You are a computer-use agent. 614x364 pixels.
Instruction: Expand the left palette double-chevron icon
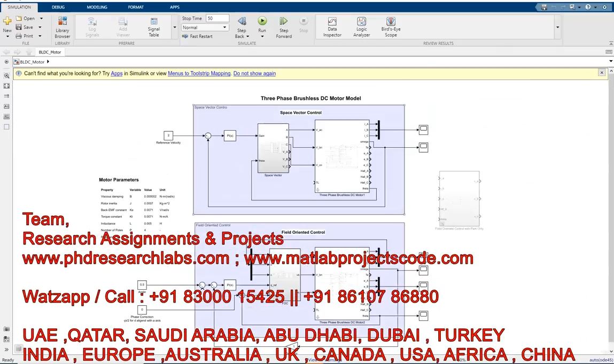pos(6,349)
